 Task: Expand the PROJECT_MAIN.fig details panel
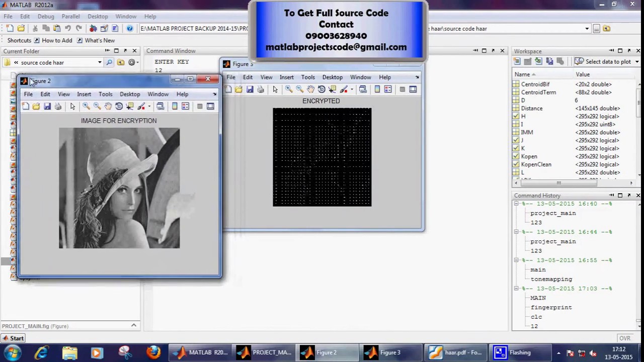[134, 326]
